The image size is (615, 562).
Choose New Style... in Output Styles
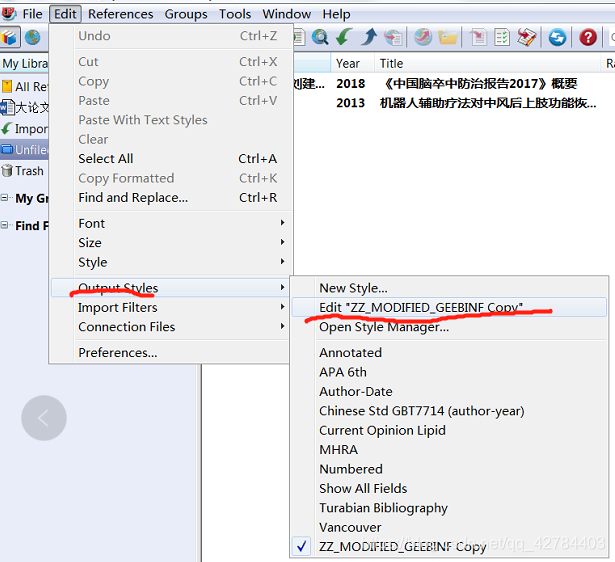click(x=449, y=288)
